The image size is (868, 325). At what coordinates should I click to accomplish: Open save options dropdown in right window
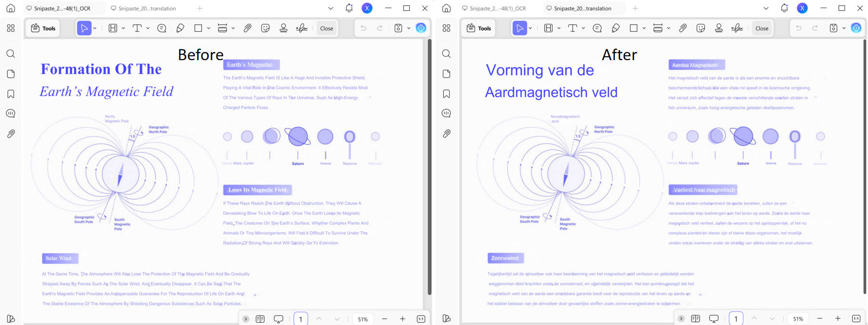tap(844, 28)
